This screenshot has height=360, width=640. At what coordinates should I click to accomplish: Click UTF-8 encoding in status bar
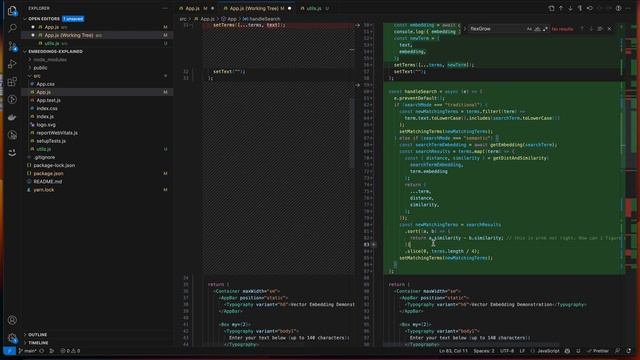pyautogui.click(x=507, y=351)
